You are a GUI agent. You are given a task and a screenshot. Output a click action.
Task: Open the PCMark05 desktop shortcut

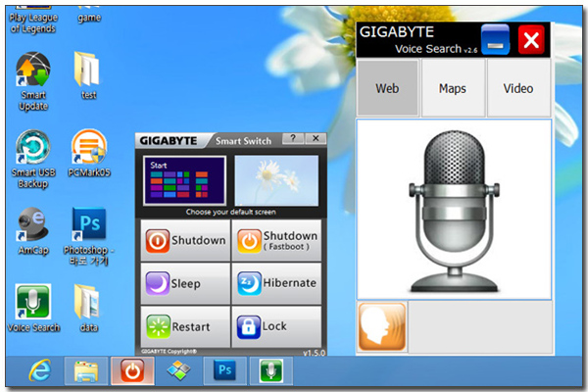89,153
